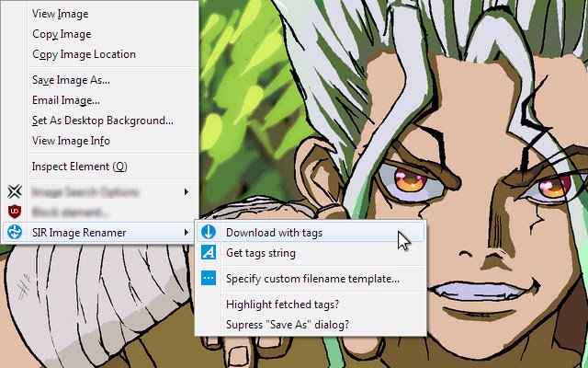Select Copy Image menu entry
The width and height of the screenshot is (588, 368).
click(99, 34)
